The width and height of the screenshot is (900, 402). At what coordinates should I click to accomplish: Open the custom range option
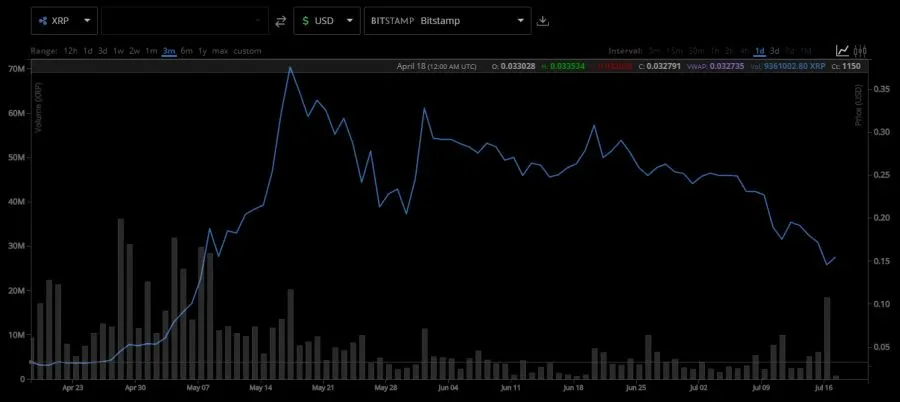[x=247, y=50]
